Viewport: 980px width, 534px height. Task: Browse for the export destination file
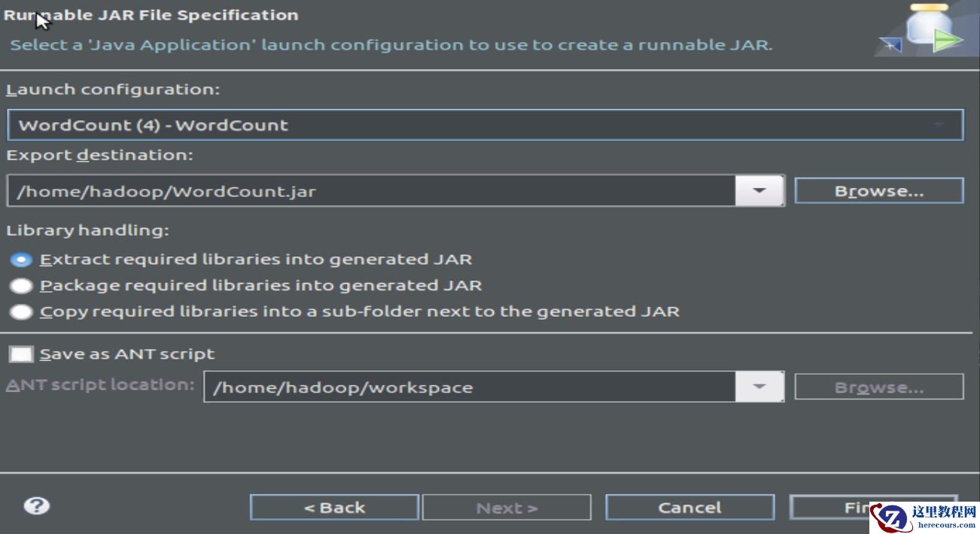[878, 191]
